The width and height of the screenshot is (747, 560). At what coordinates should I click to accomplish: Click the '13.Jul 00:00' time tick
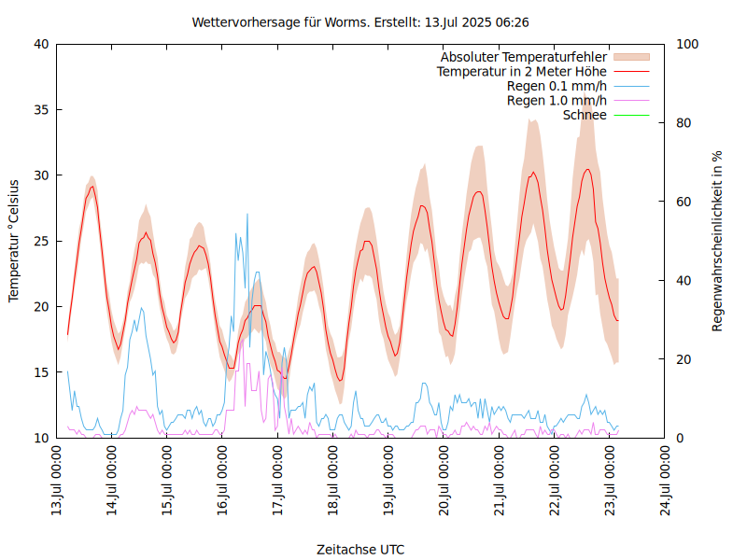tap(57, 483)
